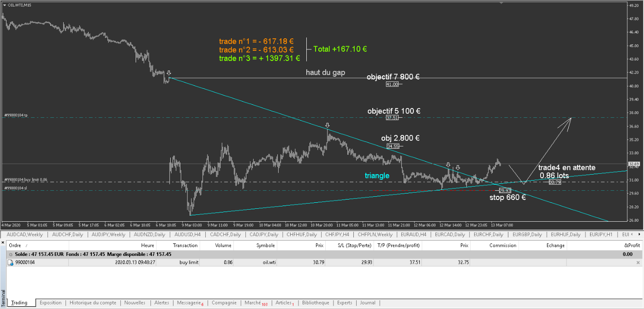This screenshot has height=309, width=644.
Task: Open the AUDCHF,Daily chart tab
Action: pos(68,235)
